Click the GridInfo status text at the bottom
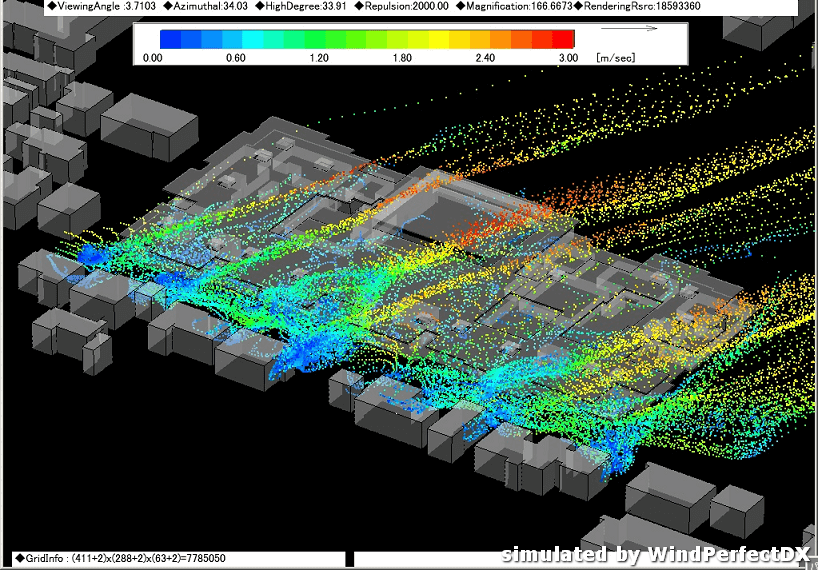This screenshot has width=818, height=570. coord(137,559)
